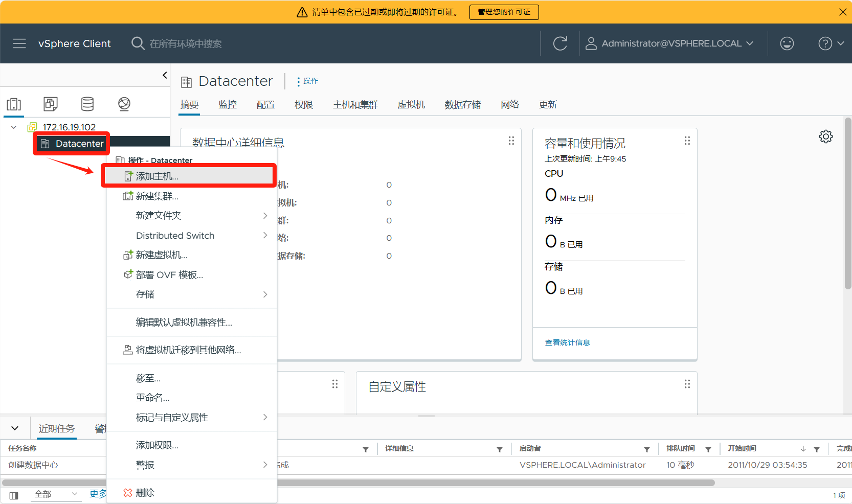Switch to the 监控 tab
This screenshot has height=504, width=852.
coord(228,105)
